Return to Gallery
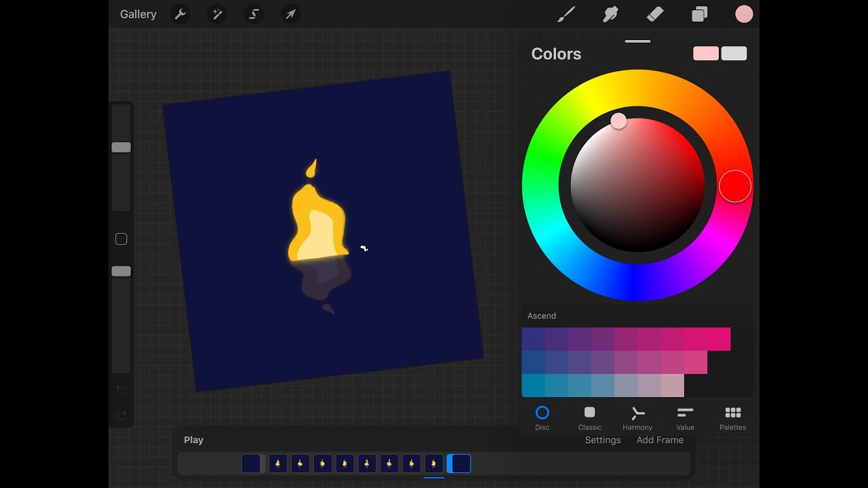Viewport: 868px width, 488px height. point(138,14)
